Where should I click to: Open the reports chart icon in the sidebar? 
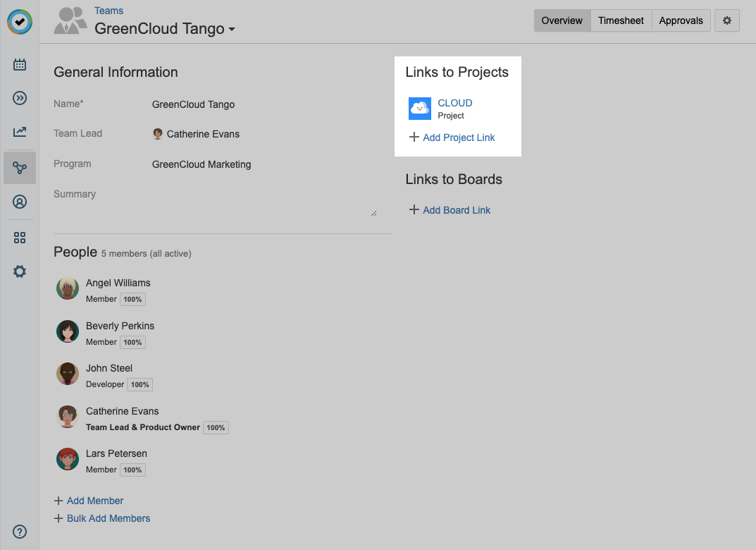click(x=19, y=132)
